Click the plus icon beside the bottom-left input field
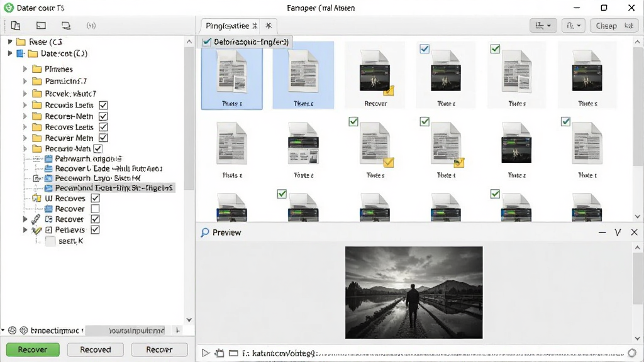The image size is (644, 362). [177, 330]
